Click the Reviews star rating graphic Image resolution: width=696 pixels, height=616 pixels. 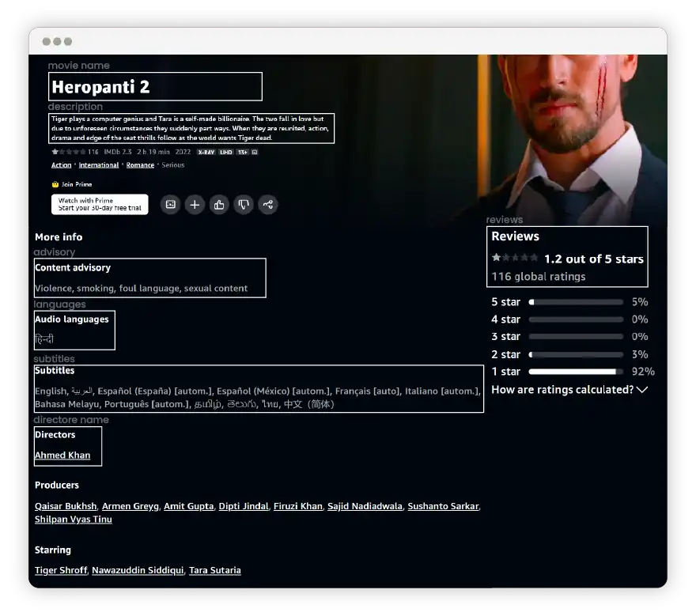click(515, 258)
